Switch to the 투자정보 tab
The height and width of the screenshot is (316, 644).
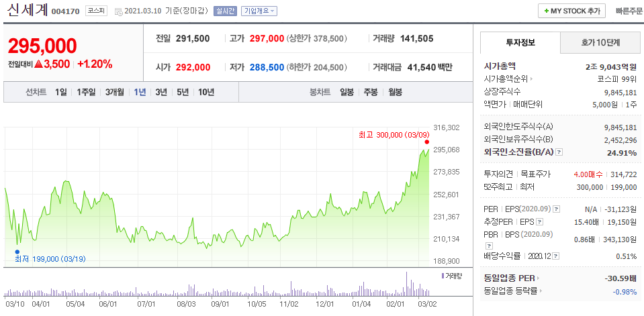(x=520, y=42)
